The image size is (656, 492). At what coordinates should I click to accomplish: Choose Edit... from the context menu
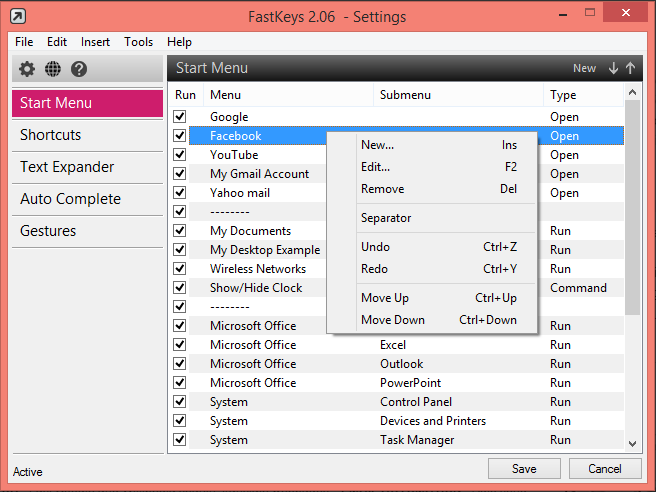pyautogui.click(x=376, y=167)
